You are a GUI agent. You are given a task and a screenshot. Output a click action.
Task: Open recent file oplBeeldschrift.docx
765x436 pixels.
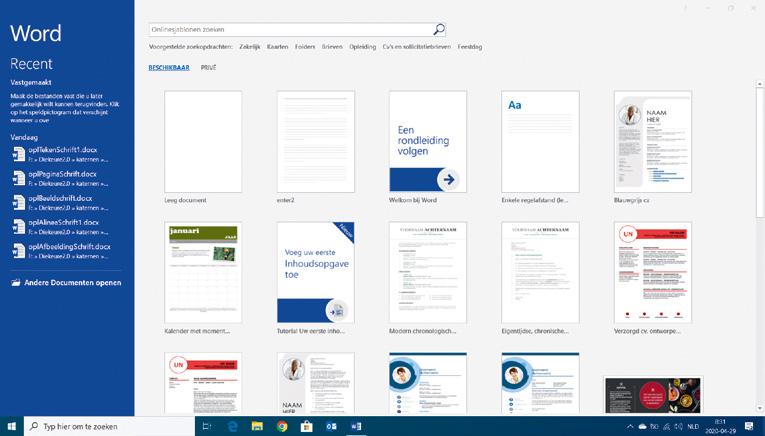[66, 202]
